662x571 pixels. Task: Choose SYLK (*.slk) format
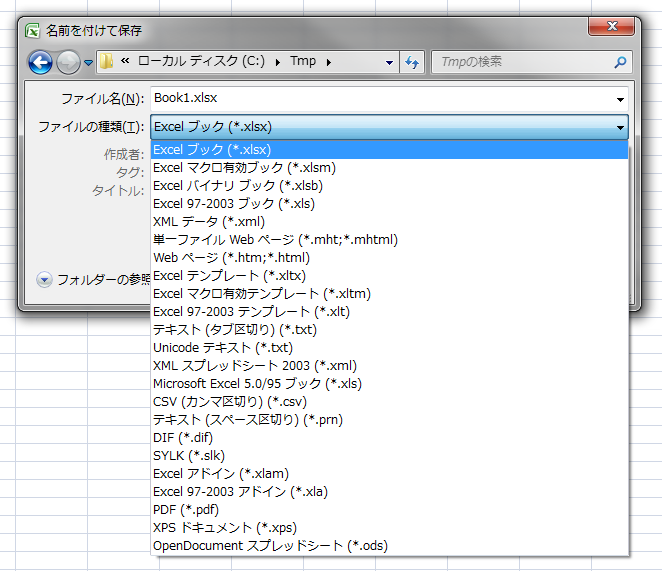tap(389, 456)
